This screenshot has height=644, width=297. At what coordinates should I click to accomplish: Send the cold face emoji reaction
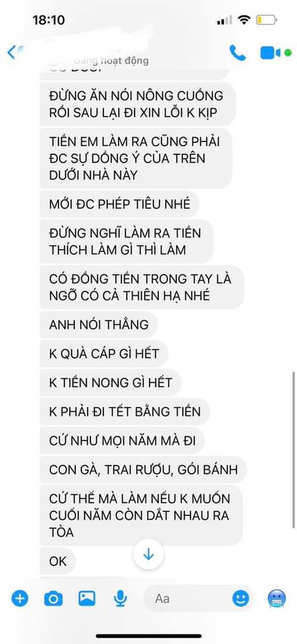(276, 599)
